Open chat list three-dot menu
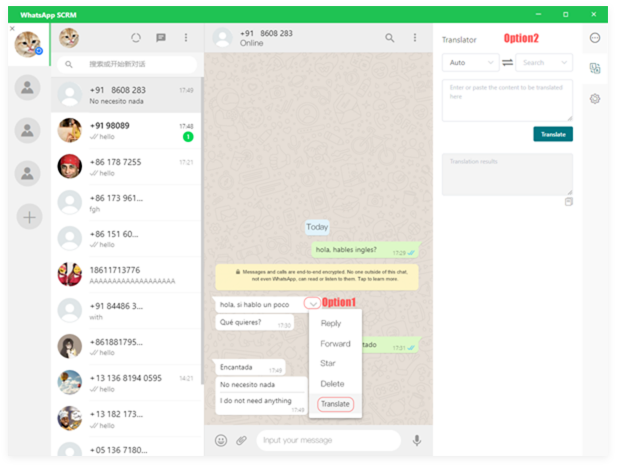The image size is (617, 467). coord(185,38)
